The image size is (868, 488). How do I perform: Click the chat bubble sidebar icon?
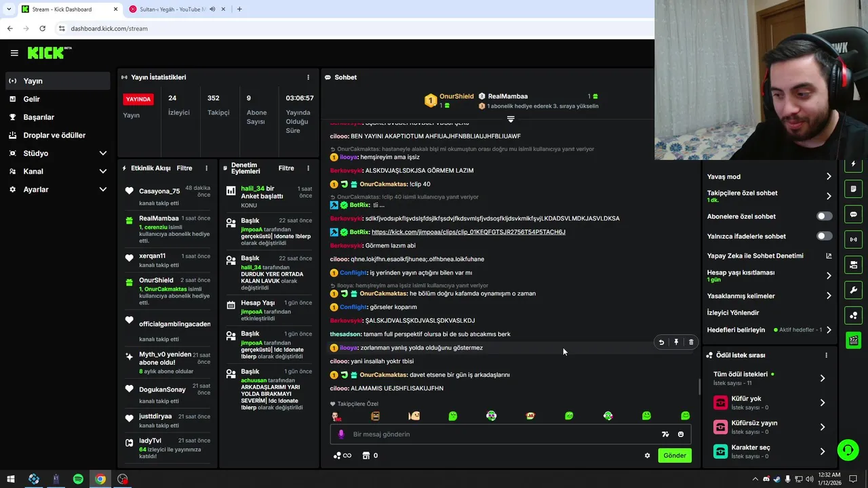854,214
